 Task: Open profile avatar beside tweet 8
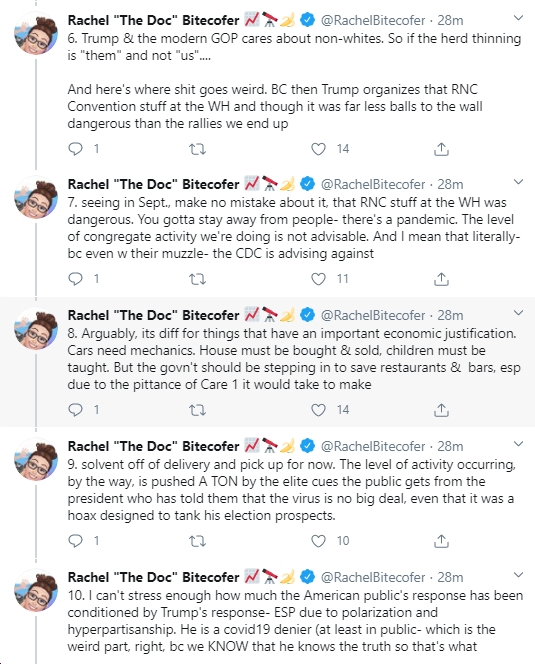[36, 329]
